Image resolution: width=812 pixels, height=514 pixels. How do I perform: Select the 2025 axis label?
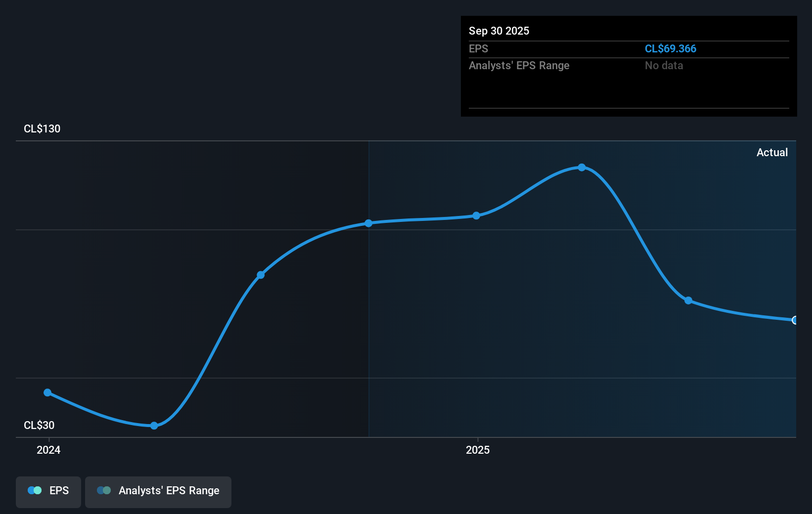(478, 450)
